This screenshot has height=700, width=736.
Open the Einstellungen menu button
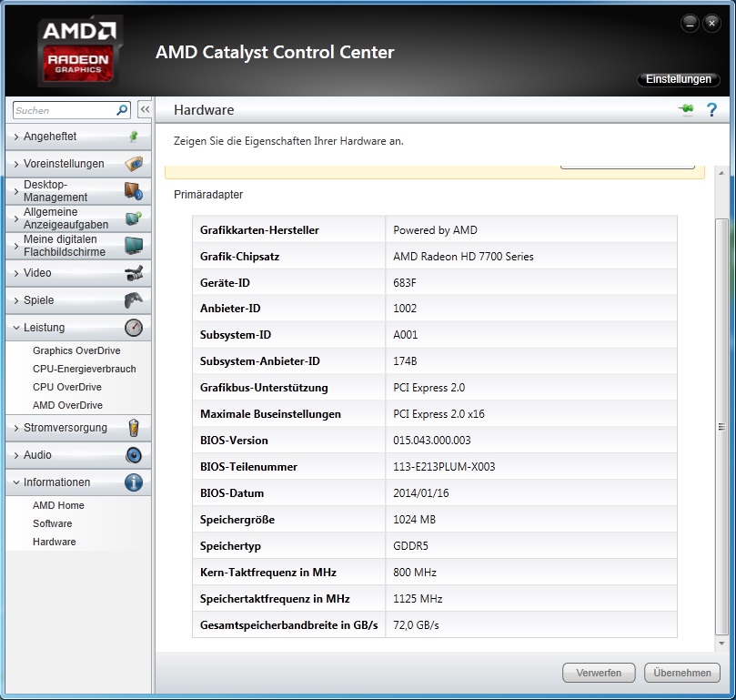click(x=678, y=80)
